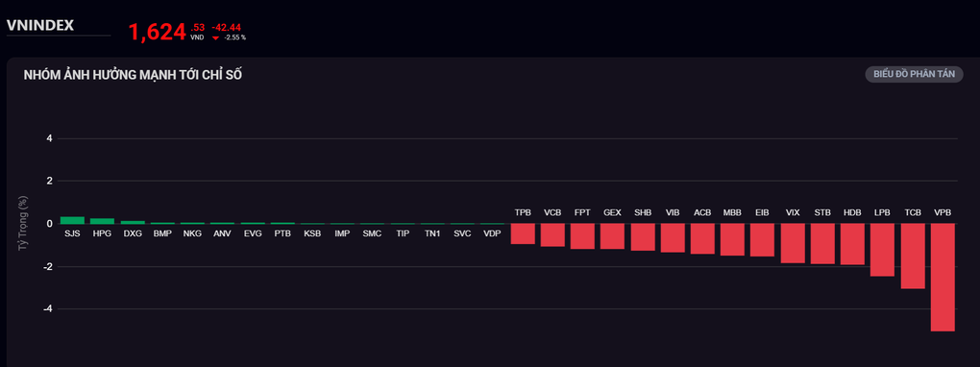Click the red down arrow indicator
980x367 pixels.
[215, 38]
